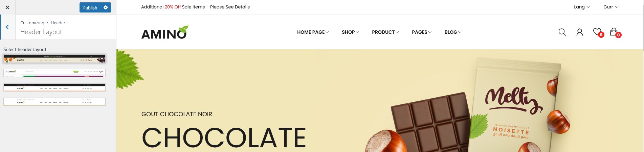The image size is (644, 152).
Task: Open the wishlist heart icon
Action: coord(598,32)
